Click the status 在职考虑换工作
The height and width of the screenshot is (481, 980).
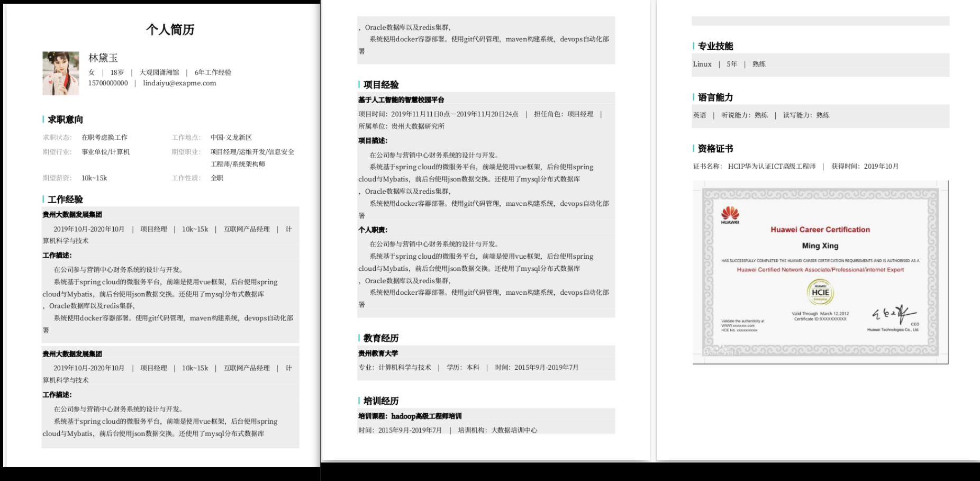[x=104, y=138]
